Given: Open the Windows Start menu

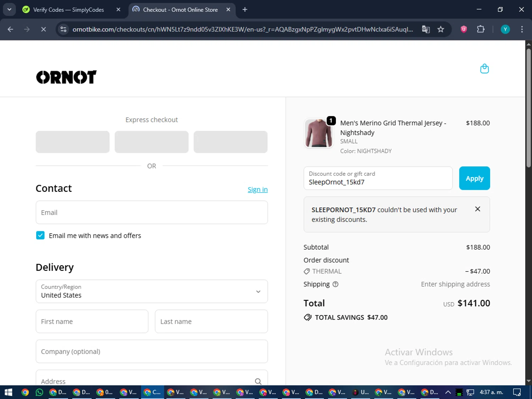Looking at the screenshot, I should point(8,392).
